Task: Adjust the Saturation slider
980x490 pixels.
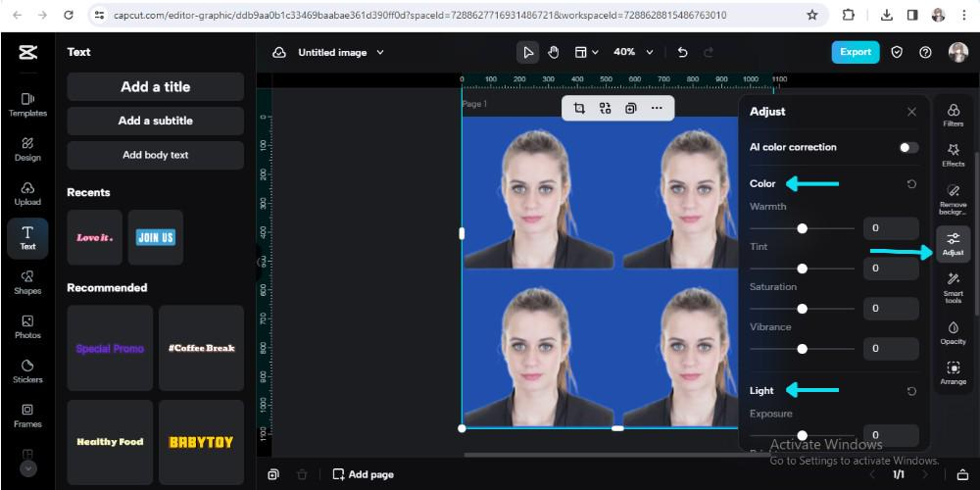Action: click(802, 309)
